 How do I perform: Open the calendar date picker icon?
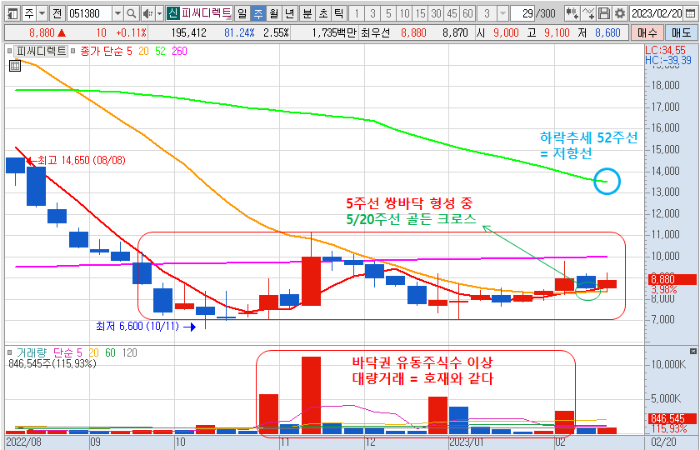coord(691,13)
